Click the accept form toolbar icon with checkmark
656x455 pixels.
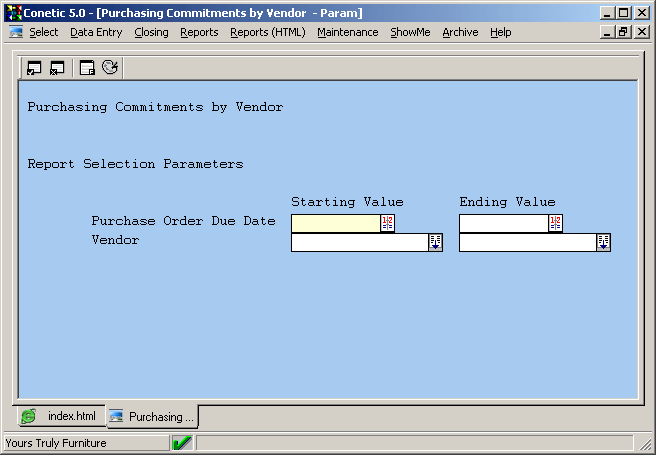pos(34,68)
